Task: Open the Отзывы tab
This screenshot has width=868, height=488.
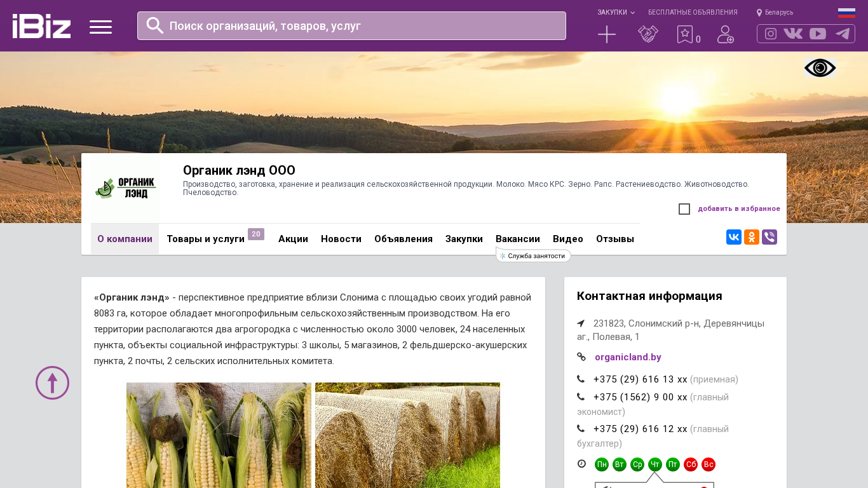Action: (615, 239)
